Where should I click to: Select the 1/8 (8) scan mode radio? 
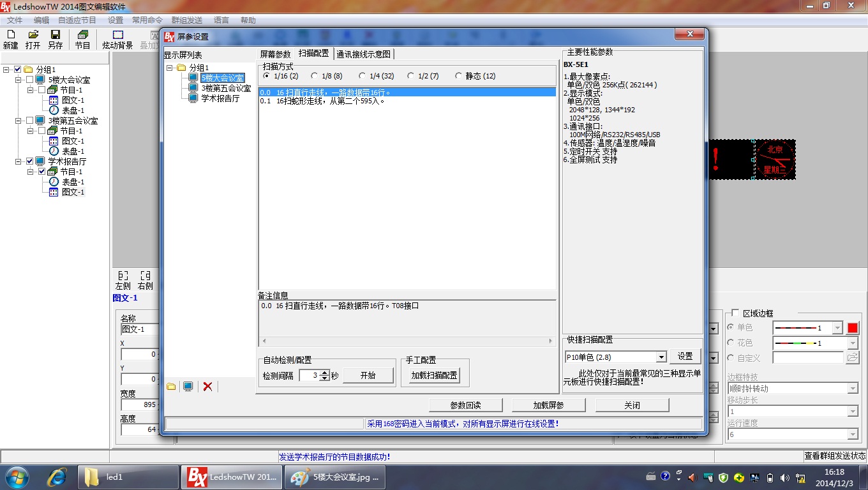coord(315,76)
